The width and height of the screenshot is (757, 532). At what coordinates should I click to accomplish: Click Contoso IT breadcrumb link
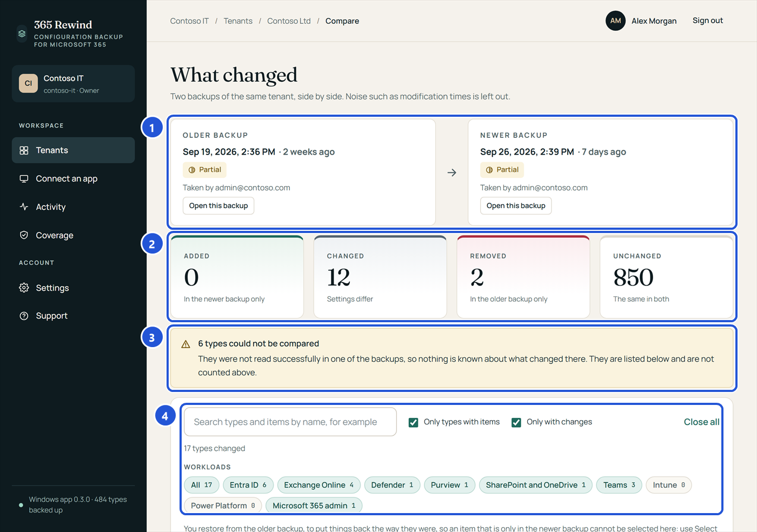click(x=189, y=21)
